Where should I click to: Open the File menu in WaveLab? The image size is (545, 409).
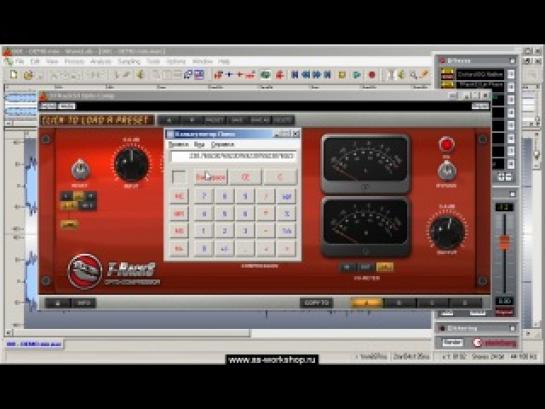coord(19,61)
